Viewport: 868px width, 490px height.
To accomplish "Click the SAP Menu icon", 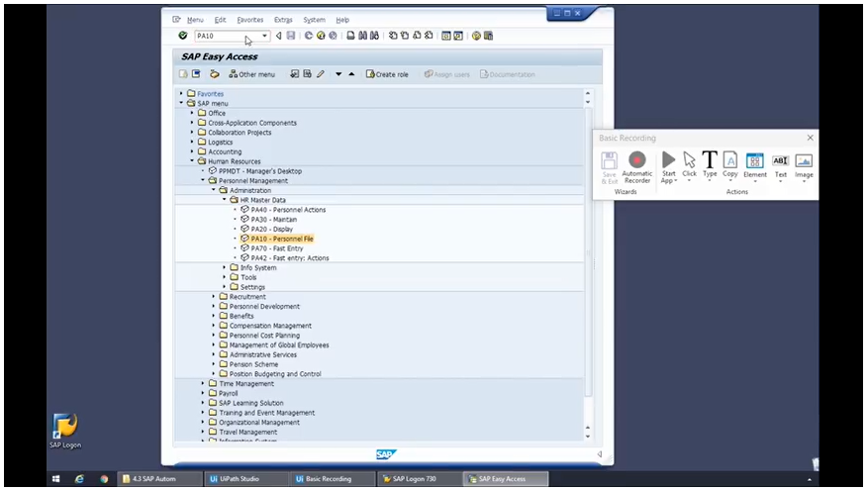I will point(196,74).
